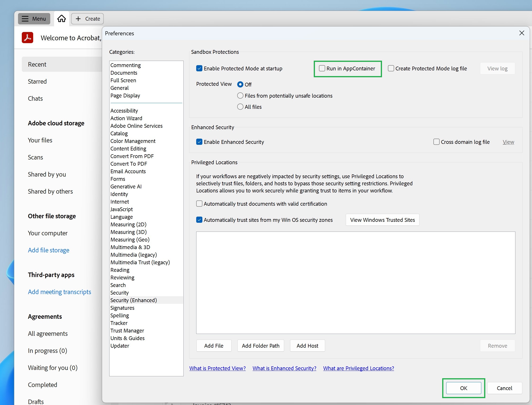Image resolution: width=532 pixels, height=405 pixels.
Task: Select Adobe Online Services category
Action: pyautogui.click(x=146, y=126)
